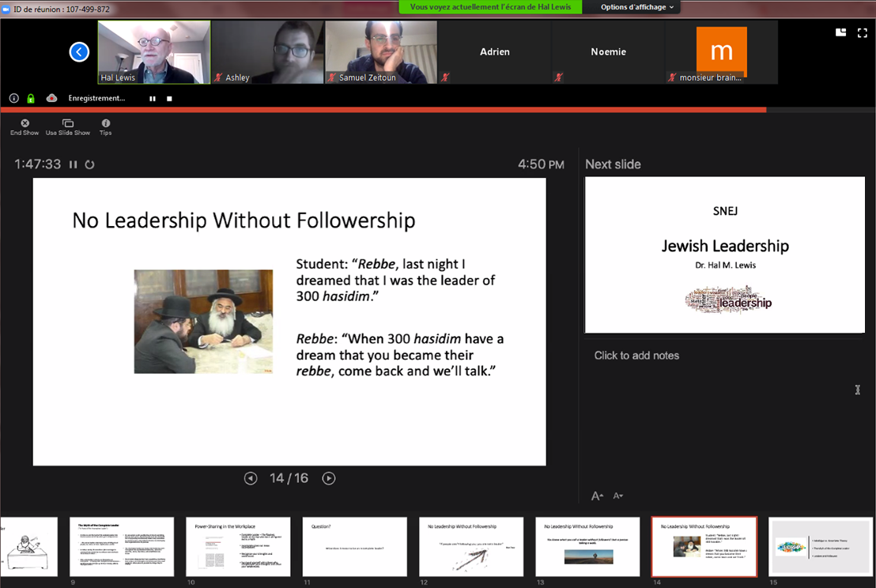Open the presenter Tips icon

pyautogui.click(x=106, y=124)
